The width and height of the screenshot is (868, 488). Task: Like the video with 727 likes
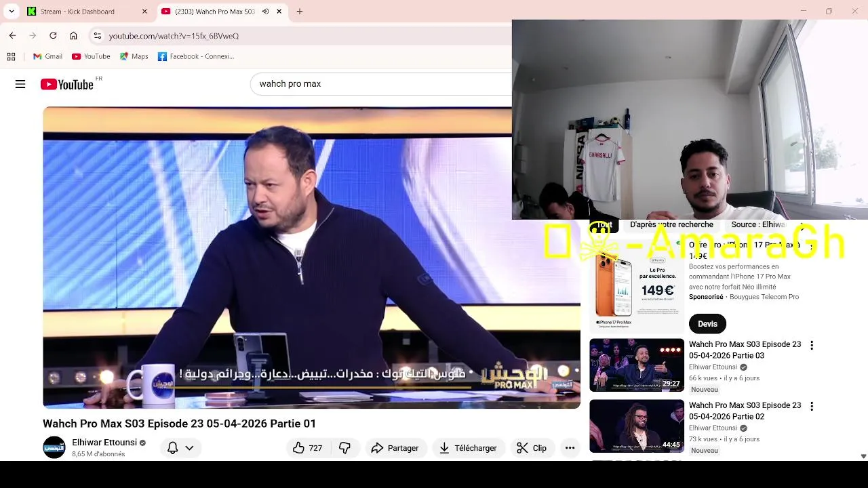click(x=307, y=448)
